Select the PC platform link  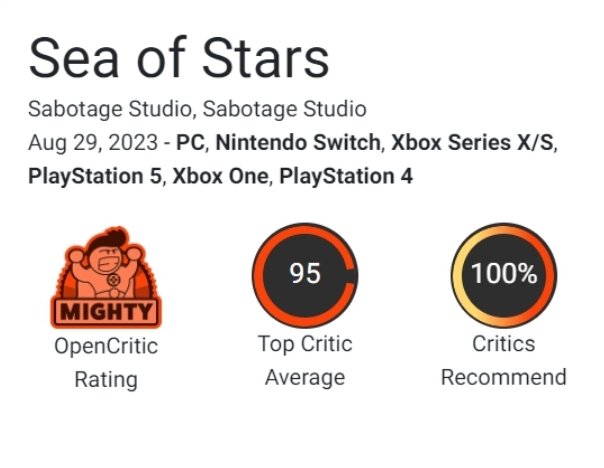tap(189, 142)
